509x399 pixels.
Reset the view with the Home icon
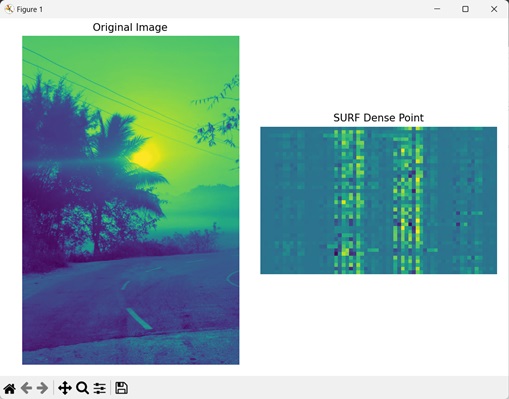(x=10, y=388)
